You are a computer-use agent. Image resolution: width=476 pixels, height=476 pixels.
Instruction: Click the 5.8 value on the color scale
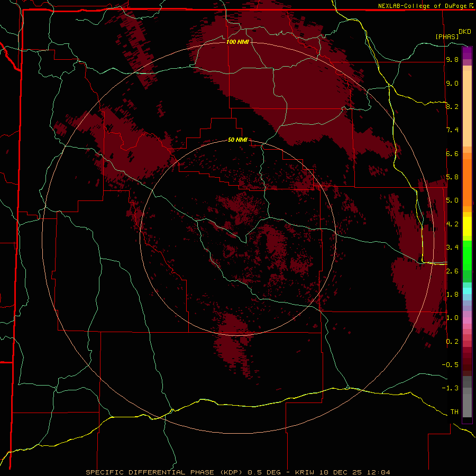pyautogui.click(x=452, y=177)
